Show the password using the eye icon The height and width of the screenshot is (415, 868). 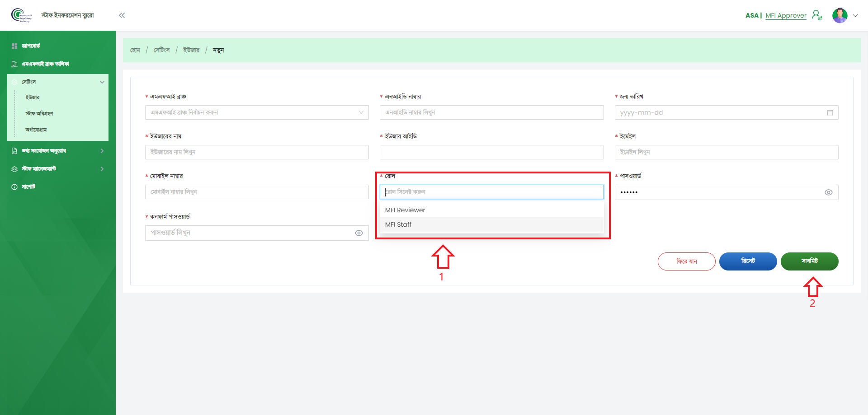point(828,192)
